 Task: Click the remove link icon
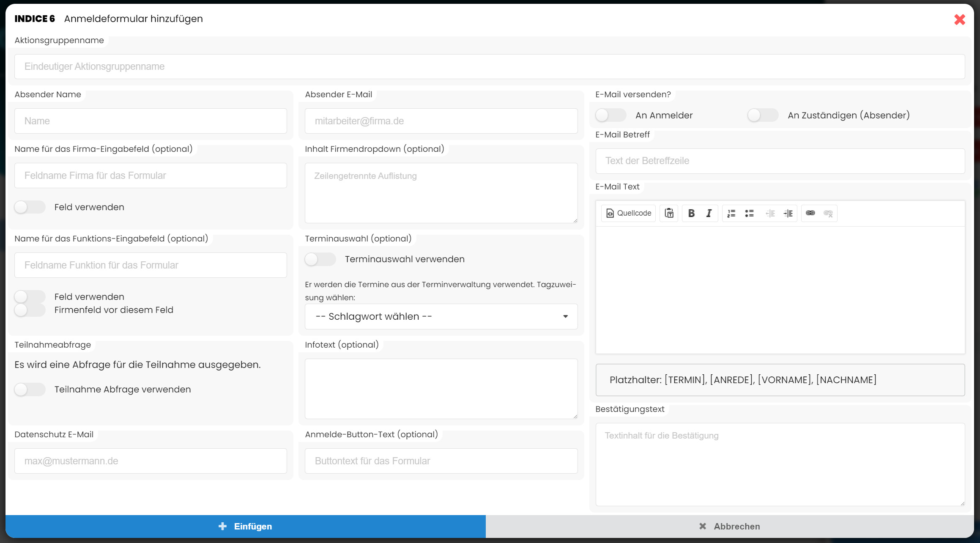pyautogui.click(x=828, y=213)
